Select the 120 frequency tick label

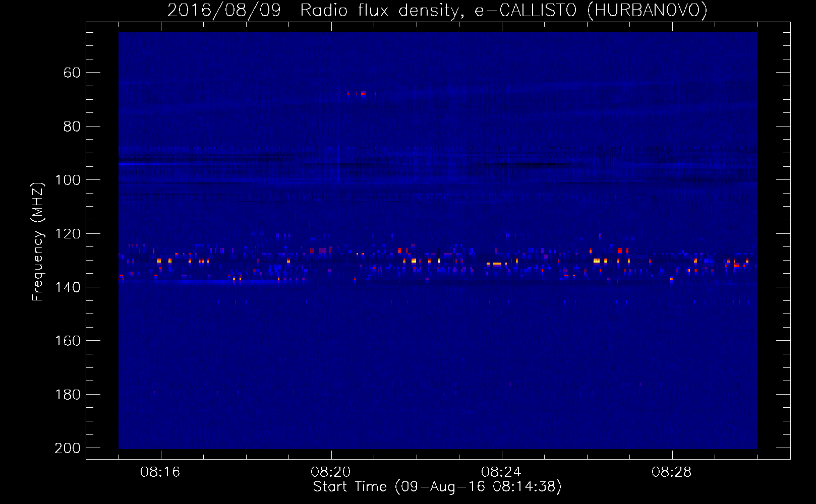tap(68, 234)
